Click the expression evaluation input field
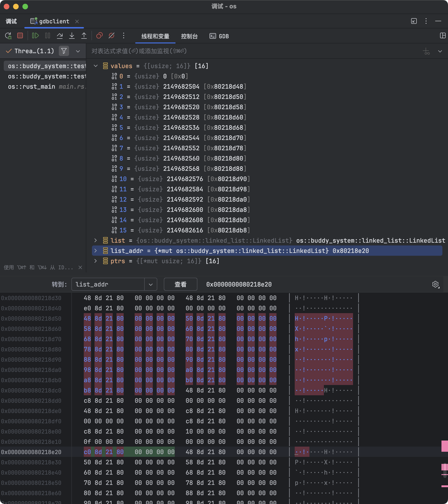 click(247, 51)
